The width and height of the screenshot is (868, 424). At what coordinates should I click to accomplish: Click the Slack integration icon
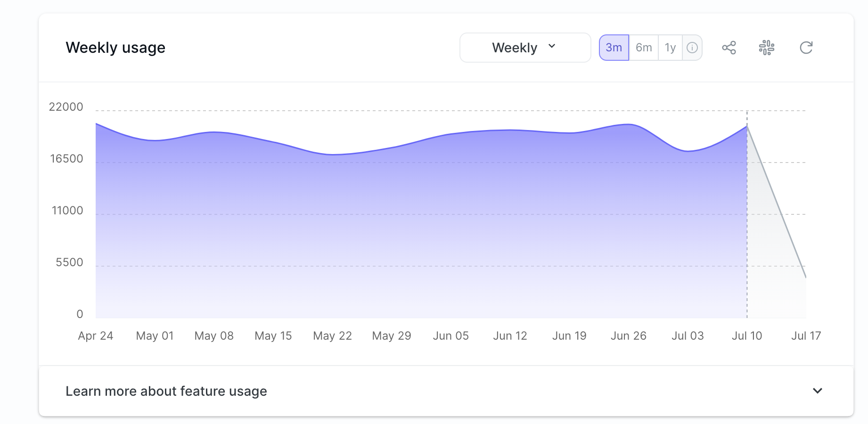pyautogui.click(x=767, y=48)
